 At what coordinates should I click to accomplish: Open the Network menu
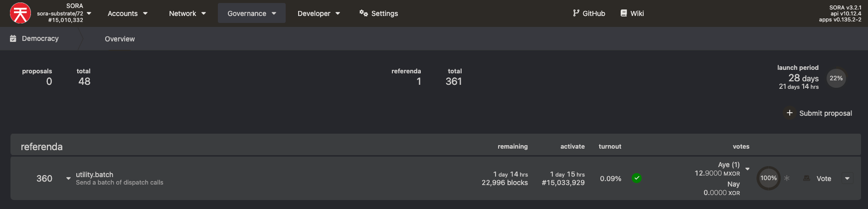pos(187,13)
